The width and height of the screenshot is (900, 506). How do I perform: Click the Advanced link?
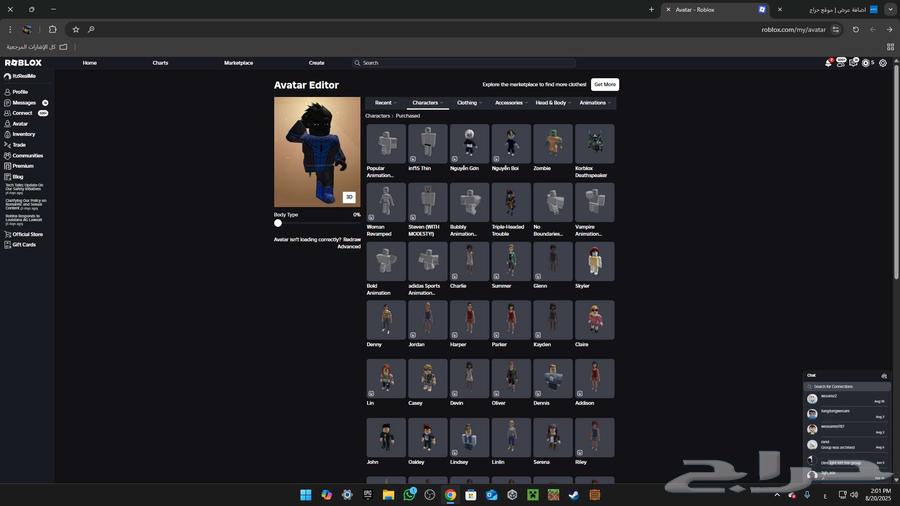tap(349, 247)
